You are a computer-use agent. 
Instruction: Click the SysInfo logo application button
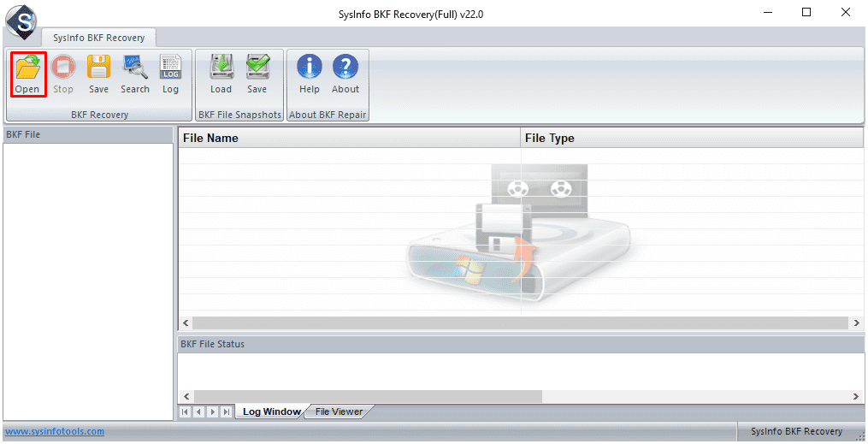pos(21,21)
